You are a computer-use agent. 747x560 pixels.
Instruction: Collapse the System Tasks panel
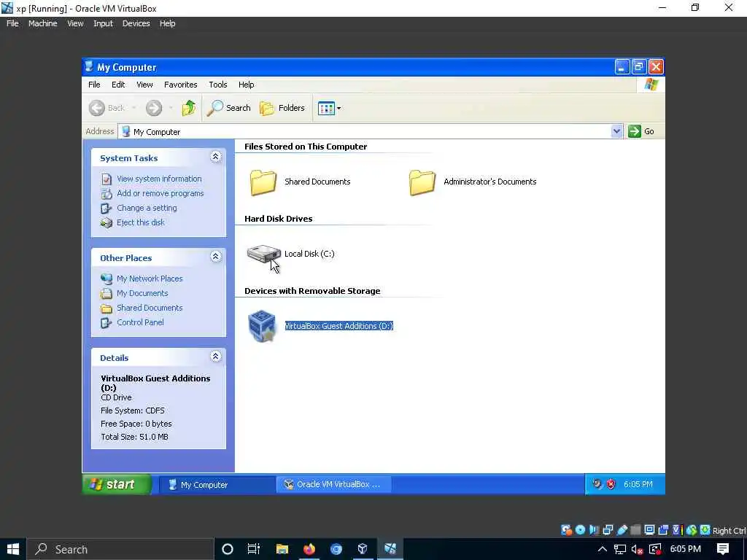[215, 157]
